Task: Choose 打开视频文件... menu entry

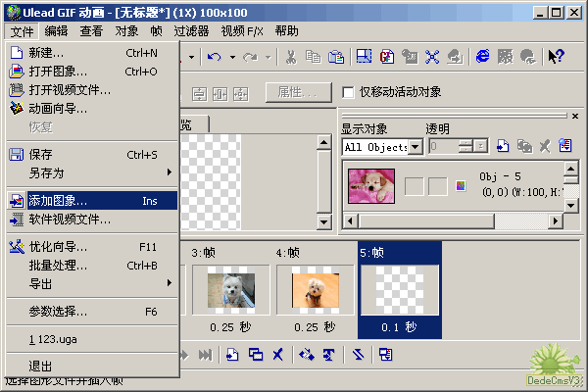Action: (92, 89)
